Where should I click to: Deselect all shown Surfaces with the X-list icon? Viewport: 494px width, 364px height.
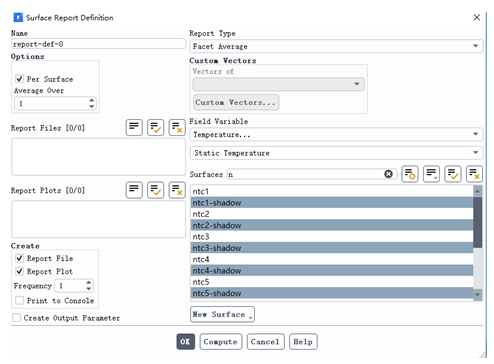(474, 174)
